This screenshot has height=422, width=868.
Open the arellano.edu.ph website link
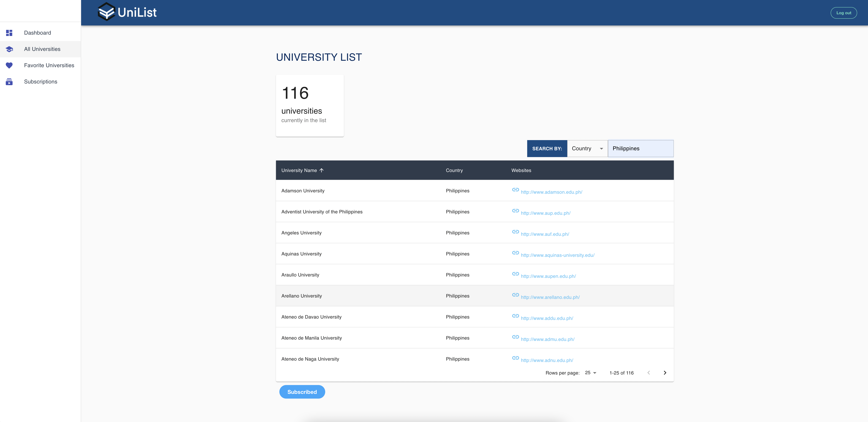[x=550, y=297]
